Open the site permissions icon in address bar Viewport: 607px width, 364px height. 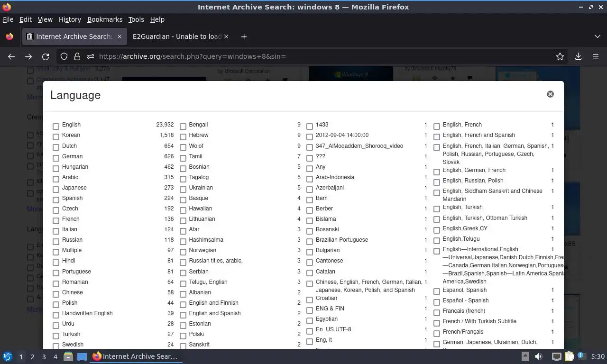91,56
